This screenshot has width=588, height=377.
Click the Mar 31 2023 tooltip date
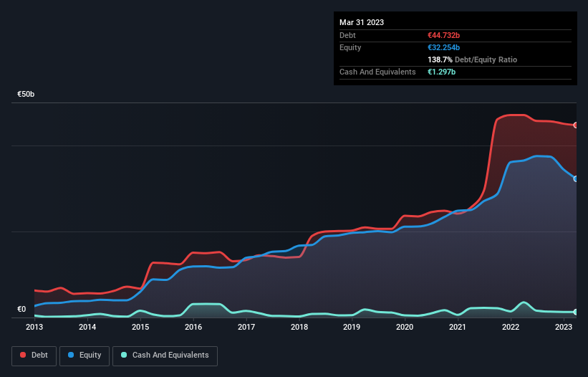pos(362,22)
